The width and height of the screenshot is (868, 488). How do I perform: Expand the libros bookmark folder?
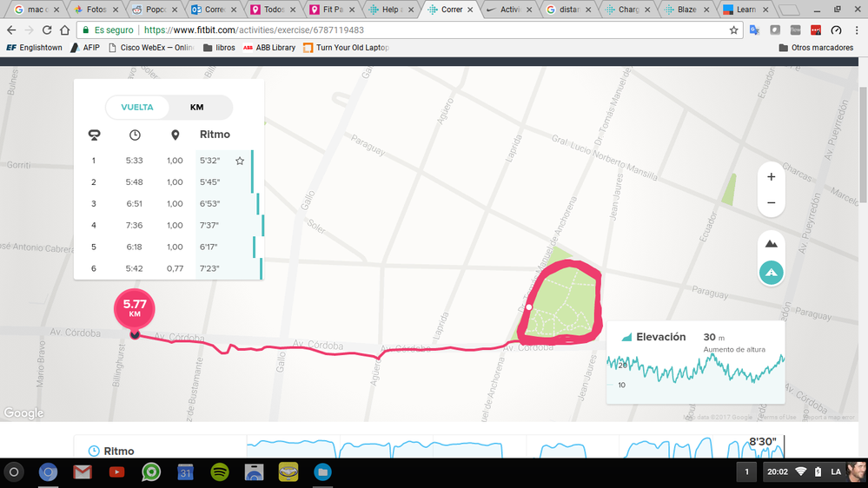(219, 48)
